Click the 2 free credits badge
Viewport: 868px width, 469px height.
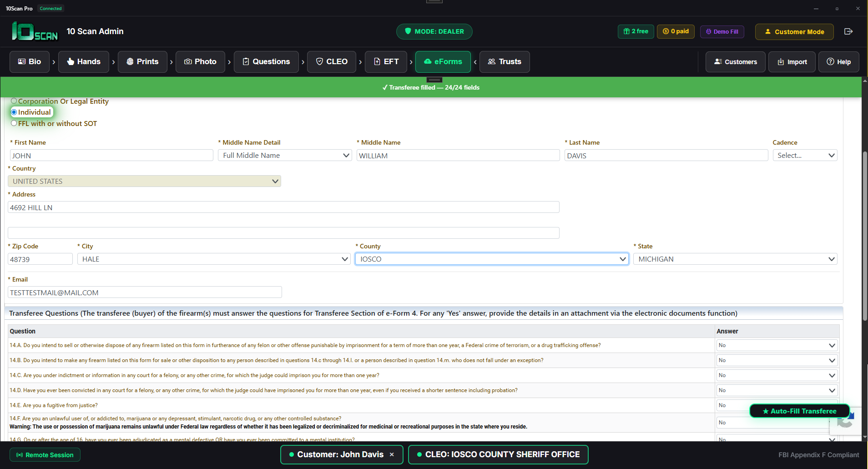click(636, 31)
